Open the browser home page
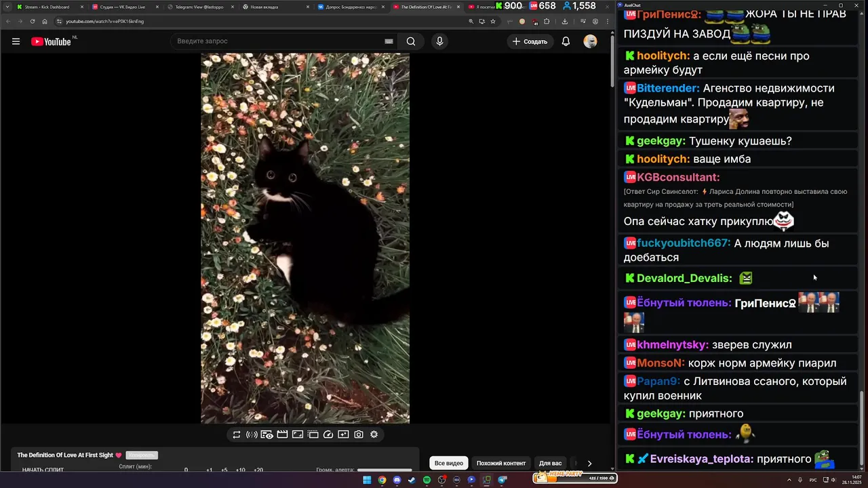 (45, 21)
